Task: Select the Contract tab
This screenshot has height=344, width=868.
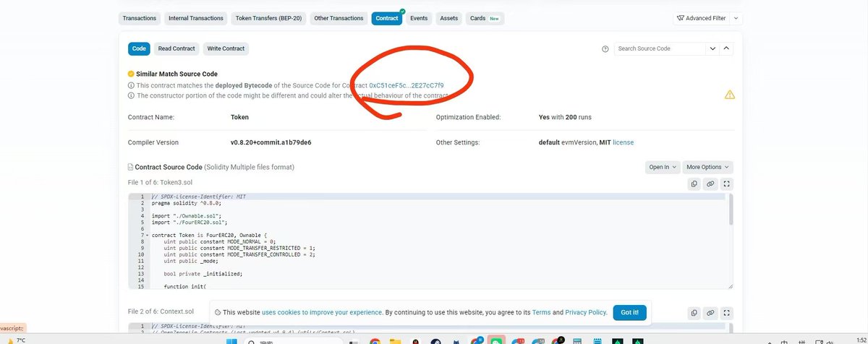Action: coord(387,18)
